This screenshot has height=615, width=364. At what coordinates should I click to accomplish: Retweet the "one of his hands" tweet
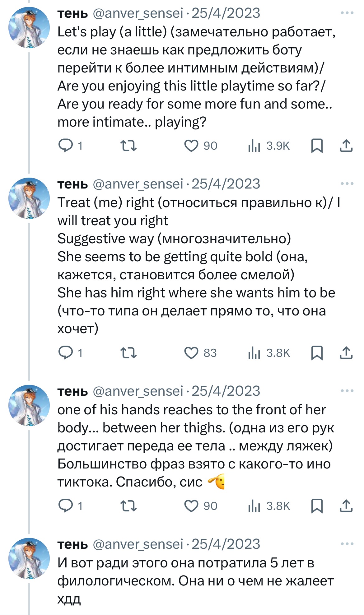[x=128, y=506]
